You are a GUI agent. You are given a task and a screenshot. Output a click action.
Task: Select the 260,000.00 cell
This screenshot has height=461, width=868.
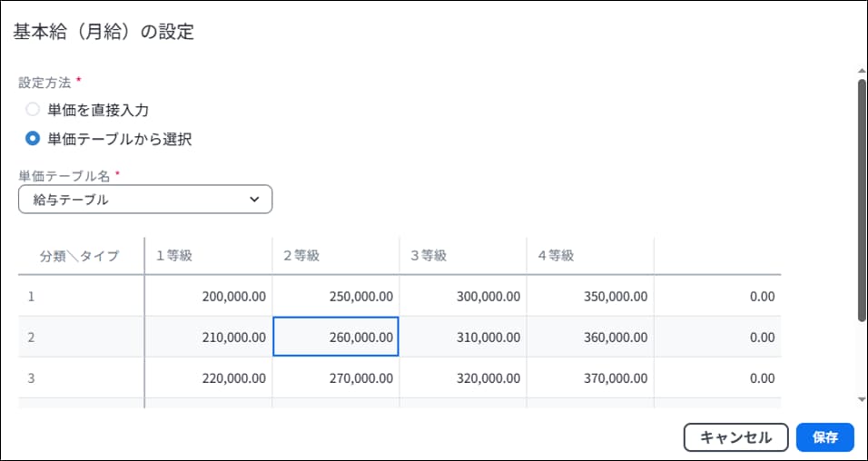[335, 337]
